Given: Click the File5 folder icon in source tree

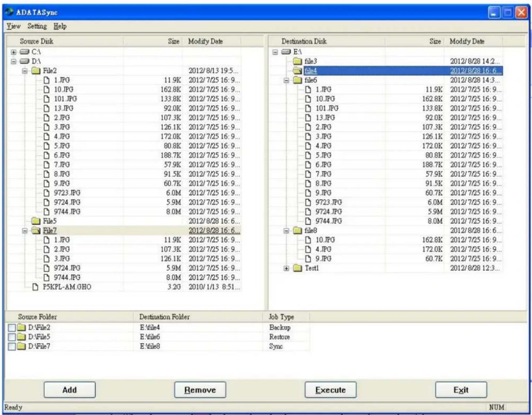Looking at the screenshot, I should [36, 221].
